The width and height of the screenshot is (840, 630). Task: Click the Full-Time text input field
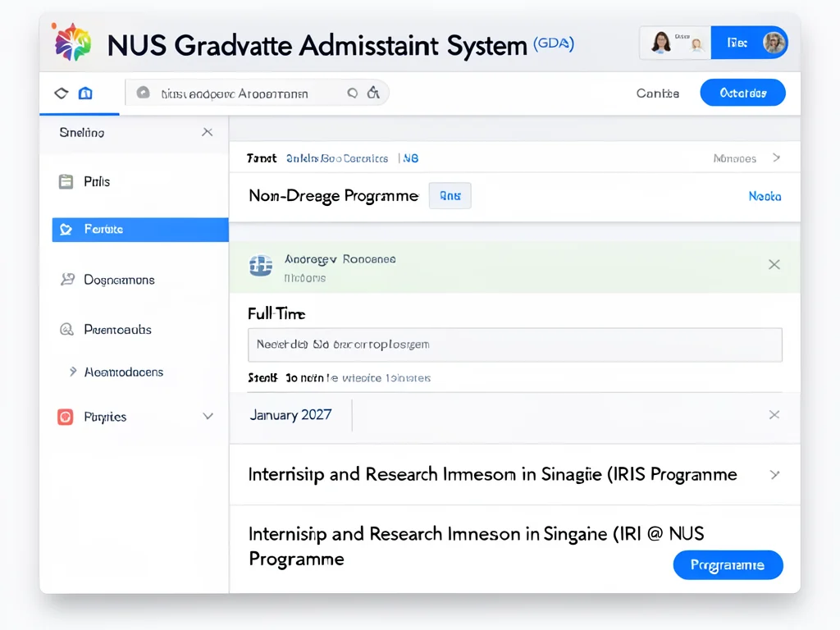(x=515, y=345)
